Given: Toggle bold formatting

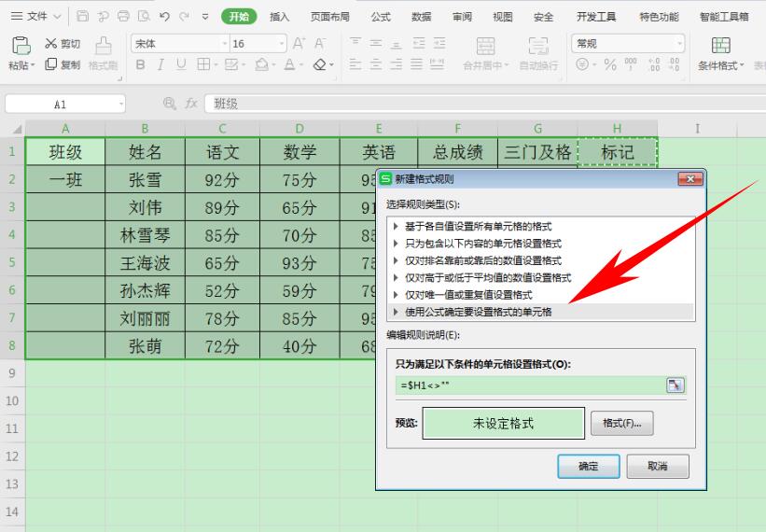Looking at the screenshot, I should click(x=141, y=64).
